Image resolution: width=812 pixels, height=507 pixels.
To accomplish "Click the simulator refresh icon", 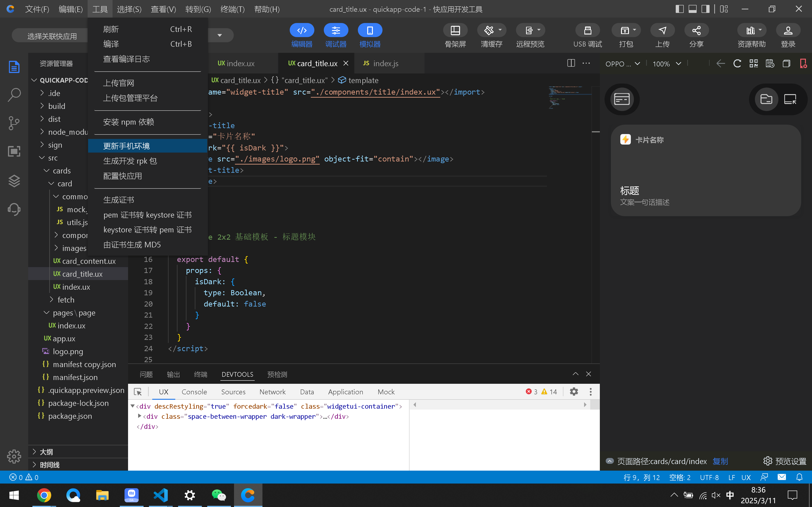I will click(737, 63).
